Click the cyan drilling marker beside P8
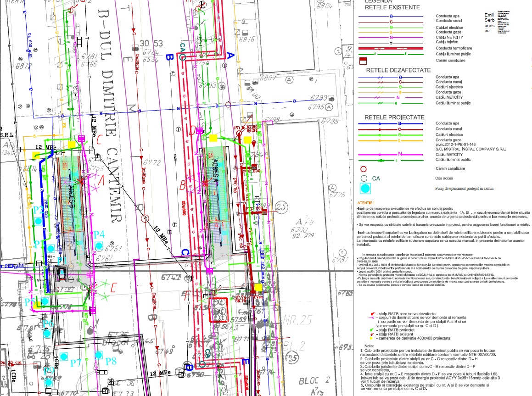This screenshot has width=532, height=396. (98, 355)
